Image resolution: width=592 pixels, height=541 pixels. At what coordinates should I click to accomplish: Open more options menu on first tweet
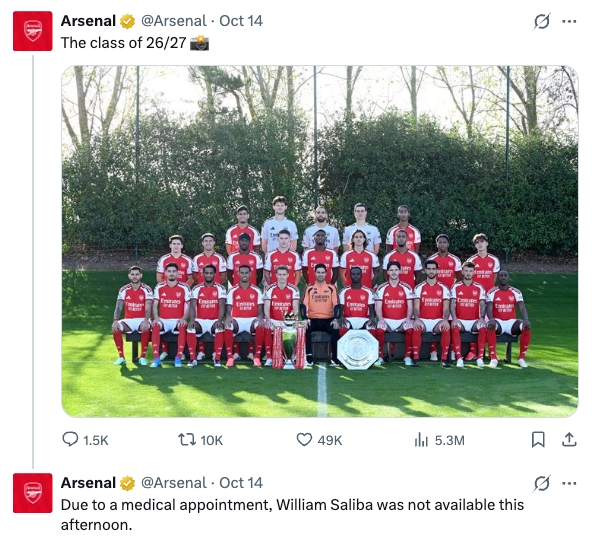click(569, 22)
